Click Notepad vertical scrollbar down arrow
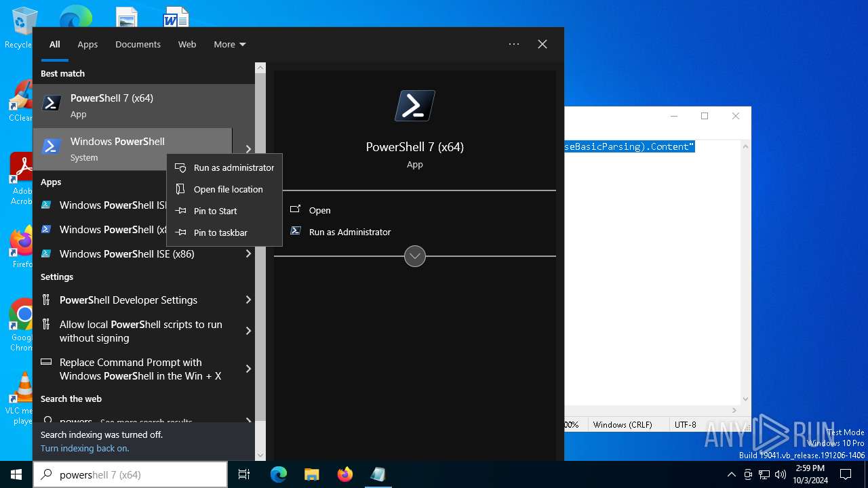 click(746, 399)
